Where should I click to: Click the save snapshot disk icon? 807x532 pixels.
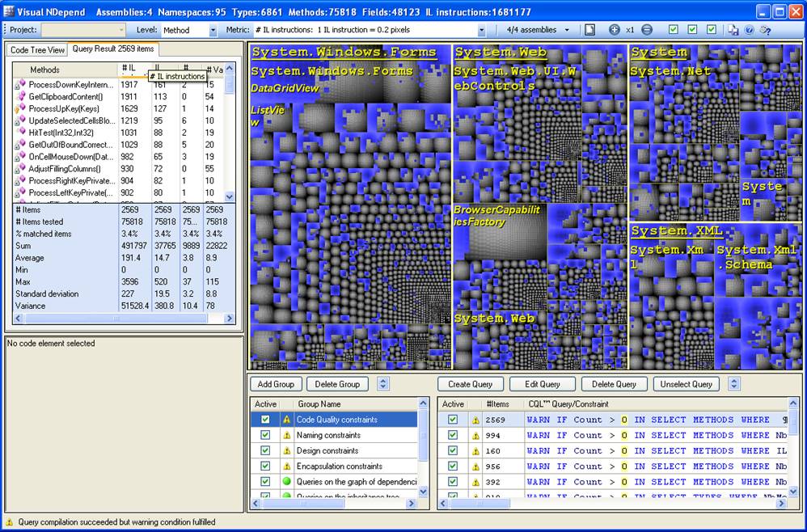[x=733, y=30]
